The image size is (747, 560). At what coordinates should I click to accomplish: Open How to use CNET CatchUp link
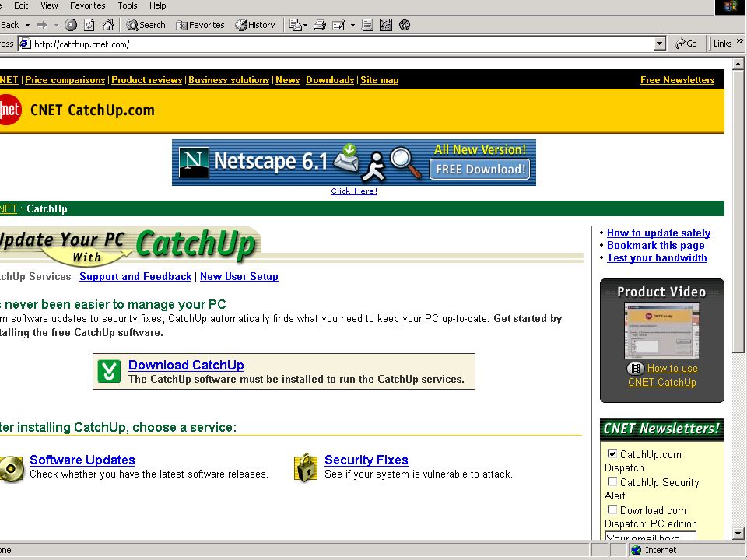point(662,375)
